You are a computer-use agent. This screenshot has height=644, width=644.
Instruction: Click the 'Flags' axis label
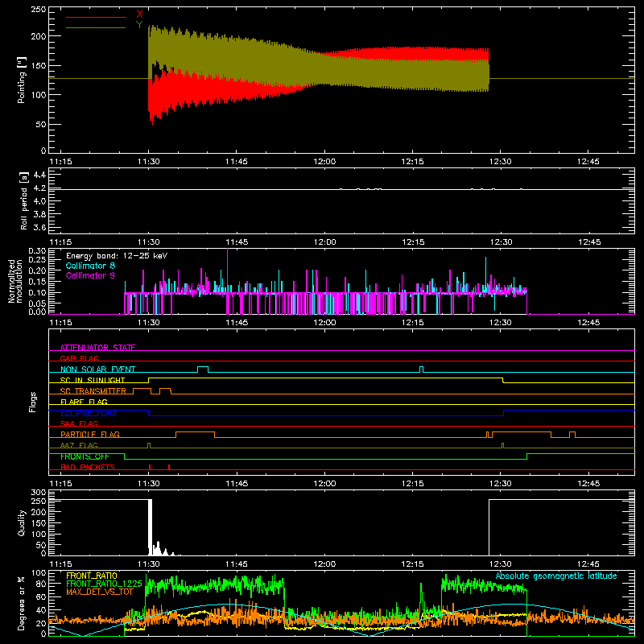pyautogui.click(x=32, y=402)
